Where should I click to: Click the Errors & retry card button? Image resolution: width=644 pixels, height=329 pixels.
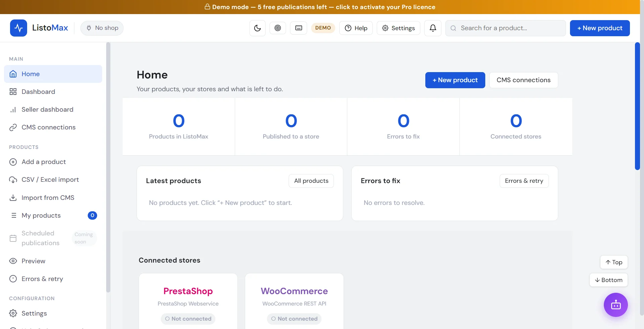click(x=524, y=181)
